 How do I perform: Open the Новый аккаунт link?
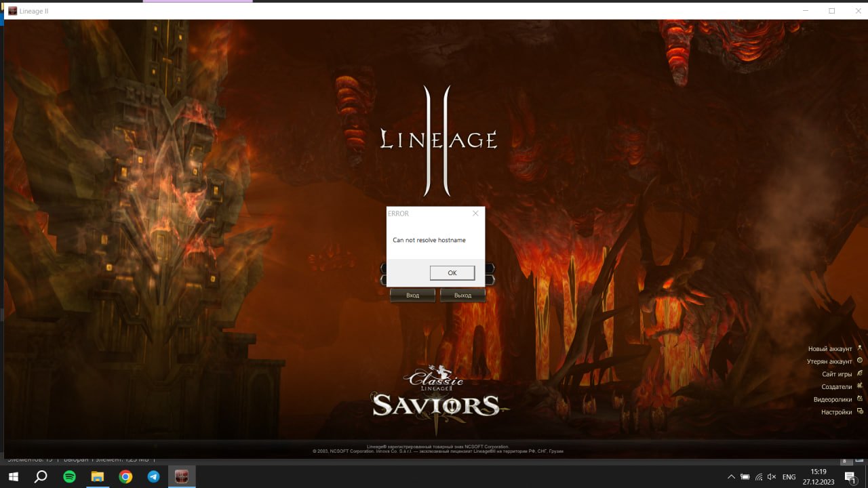pos(830,349)
